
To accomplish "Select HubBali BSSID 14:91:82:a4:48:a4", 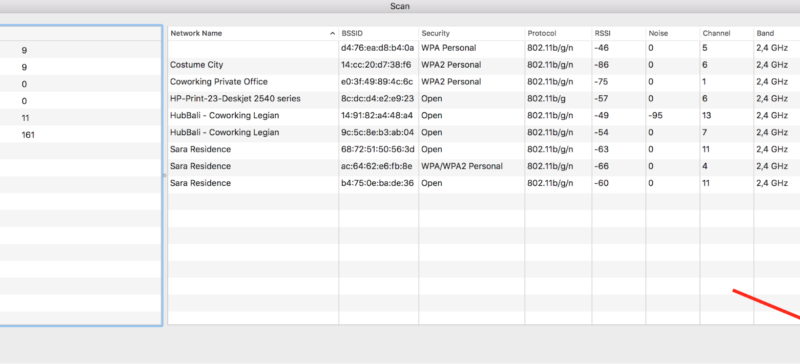I will [377, 115].
